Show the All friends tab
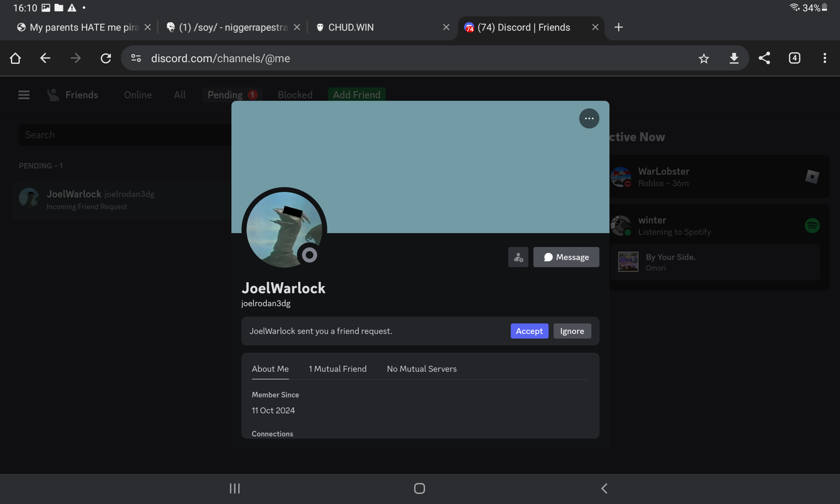This screenshot has width=840, height=504. [x=180, y=95]
